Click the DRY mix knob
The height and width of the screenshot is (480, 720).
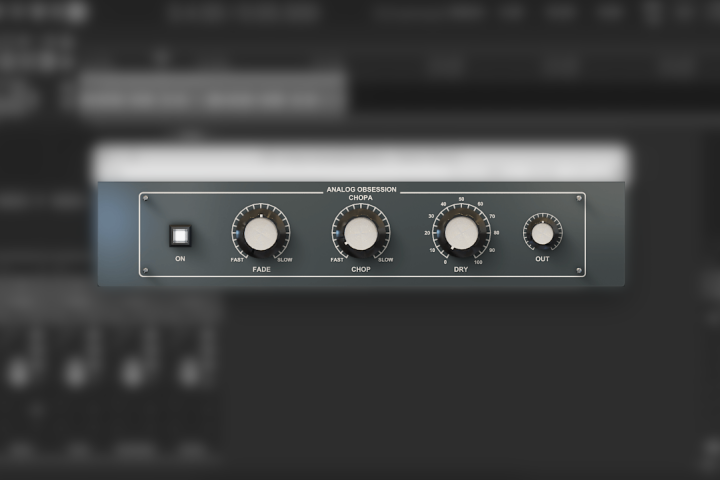pos(461,233)
